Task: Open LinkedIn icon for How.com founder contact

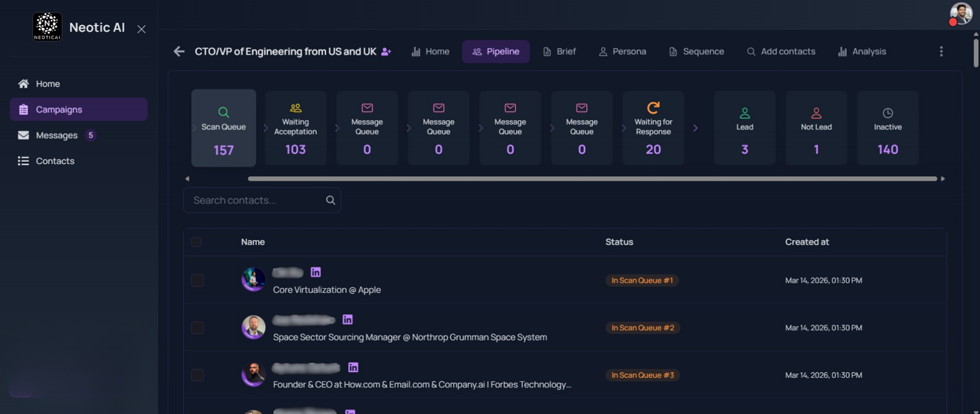Action: pyautogui.click(x=353, y=367)
